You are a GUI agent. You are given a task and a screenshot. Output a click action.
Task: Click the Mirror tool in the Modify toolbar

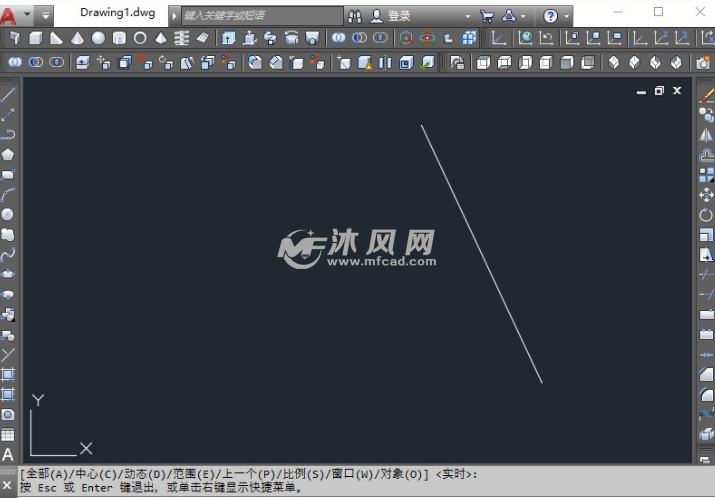point(706,135)
